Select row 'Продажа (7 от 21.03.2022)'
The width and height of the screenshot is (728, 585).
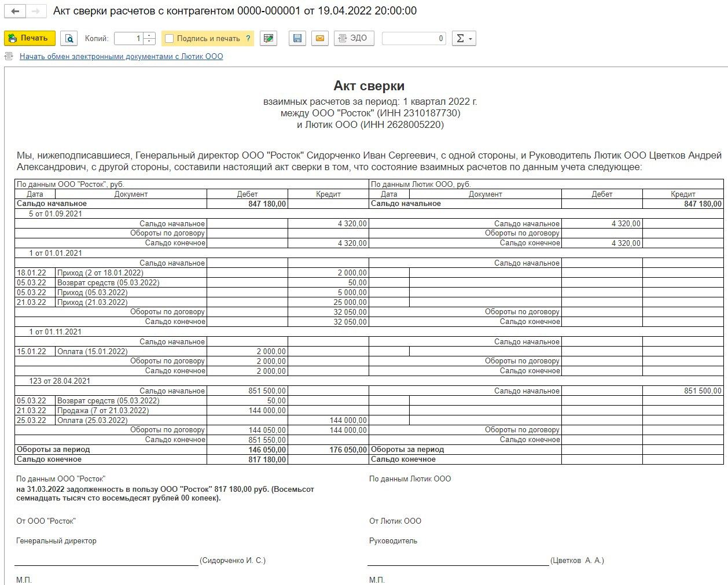pos(102,410)
